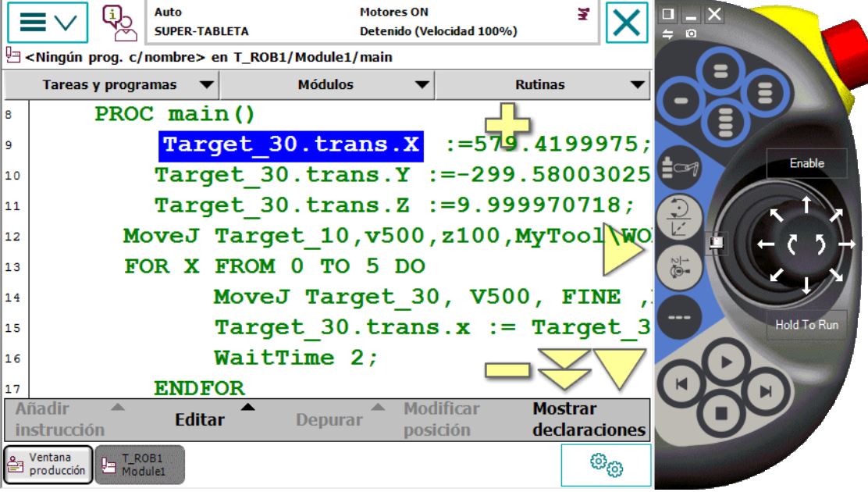This screenshot has height=492, width=868.
Task: Push joystick right arrow
Action: [847, 244]
